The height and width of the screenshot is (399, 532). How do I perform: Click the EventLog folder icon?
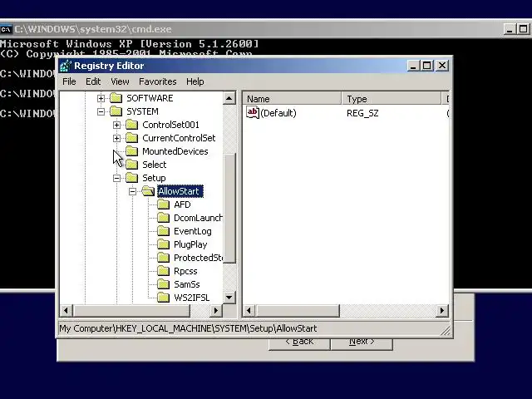pos(163,231)
